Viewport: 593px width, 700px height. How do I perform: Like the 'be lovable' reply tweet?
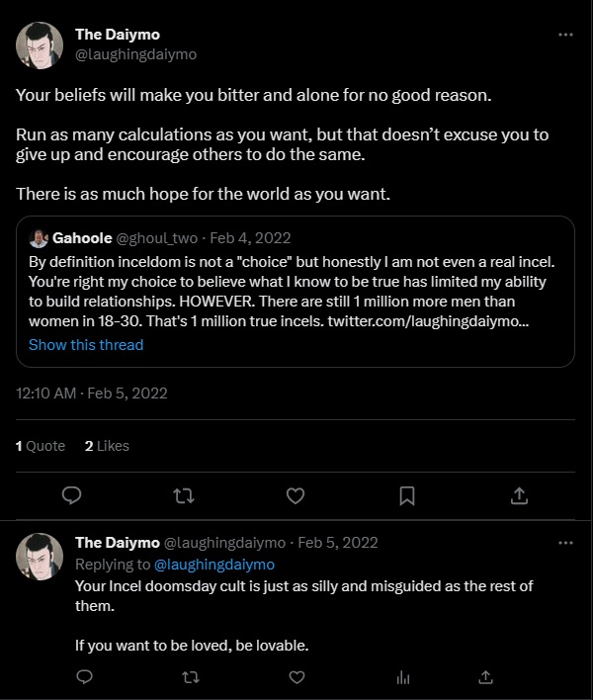click(296, 676)
